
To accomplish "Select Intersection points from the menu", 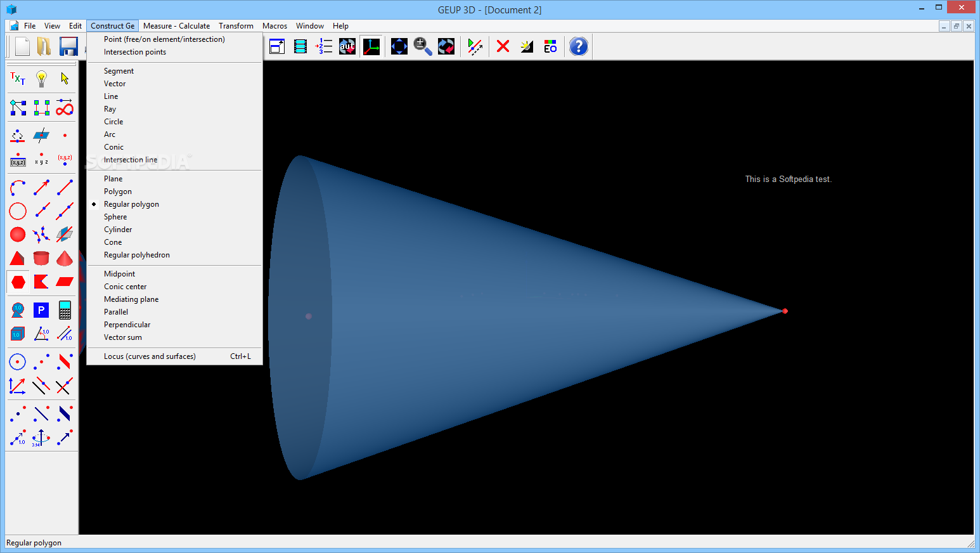I will click(x=174, y=52).
